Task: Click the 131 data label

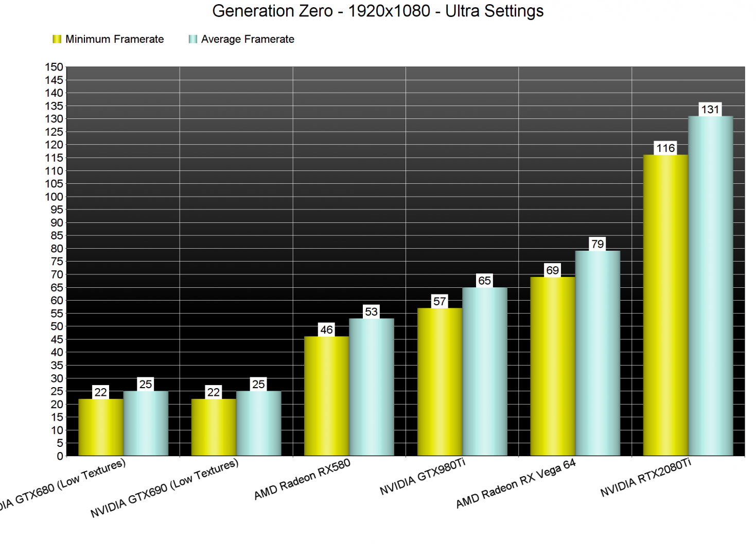Action: (710, 109)
